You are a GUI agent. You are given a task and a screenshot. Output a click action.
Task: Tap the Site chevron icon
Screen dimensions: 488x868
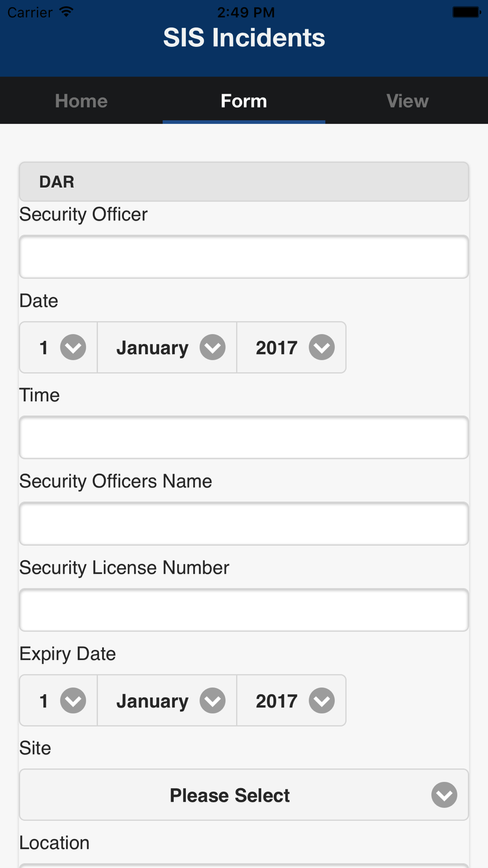(x=444, y=795)
